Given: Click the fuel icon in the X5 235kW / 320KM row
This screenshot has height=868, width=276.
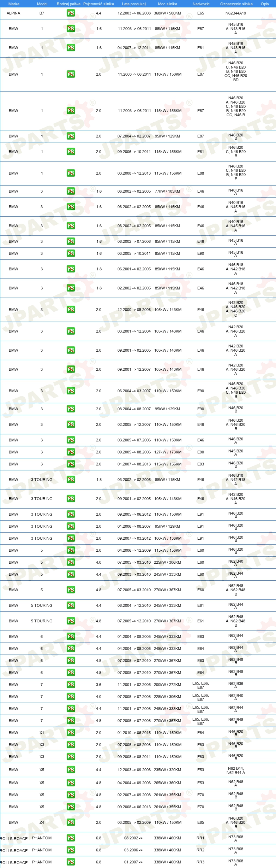Looking at the screenshot, I should tap(71, 770).
